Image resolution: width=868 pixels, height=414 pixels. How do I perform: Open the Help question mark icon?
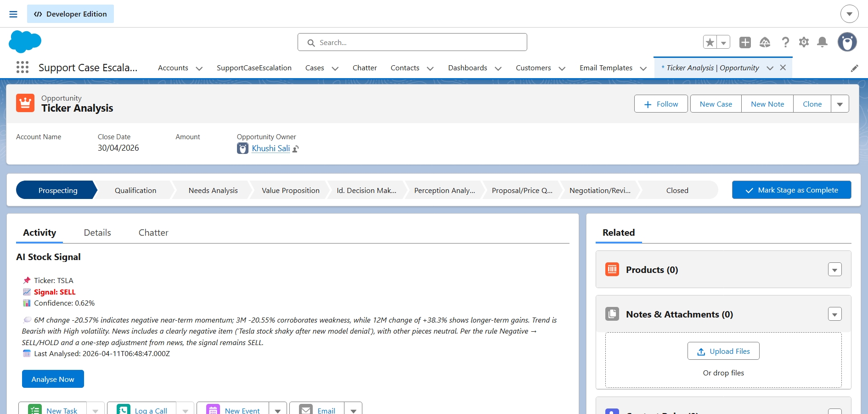[x=785, y=42]
